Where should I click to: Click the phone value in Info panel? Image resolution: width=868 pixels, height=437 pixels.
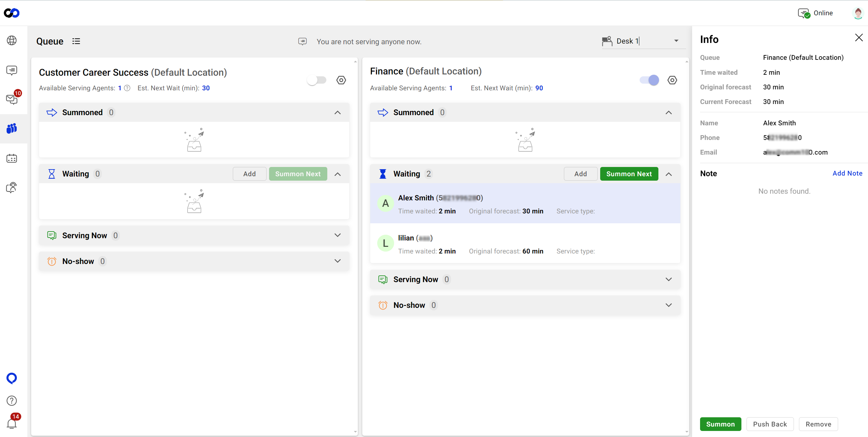(x=782, y=138)
